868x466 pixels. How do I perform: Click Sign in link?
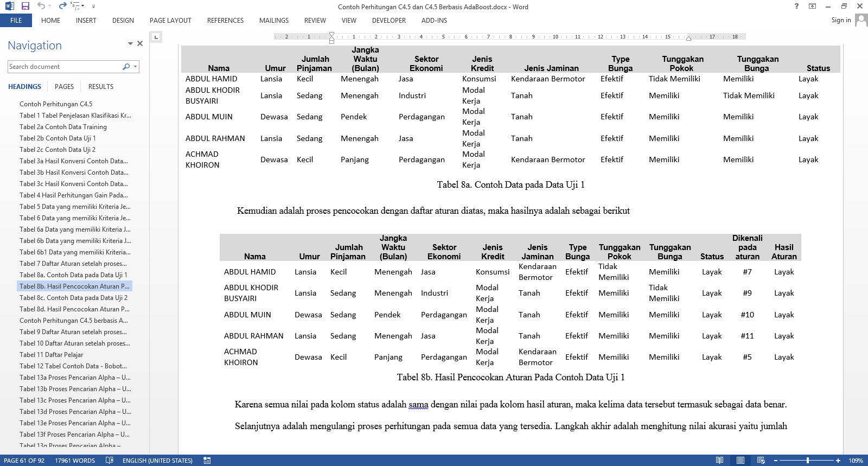[841, 20]
